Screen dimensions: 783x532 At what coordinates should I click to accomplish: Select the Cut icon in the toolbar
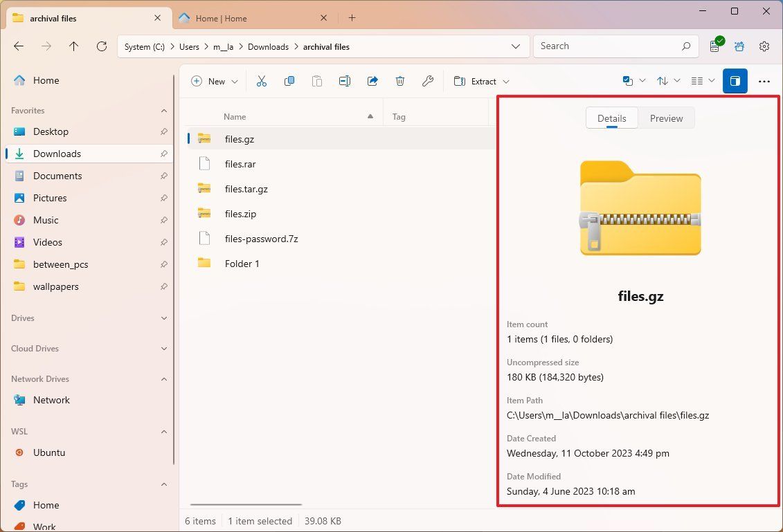tap(262, 81)
